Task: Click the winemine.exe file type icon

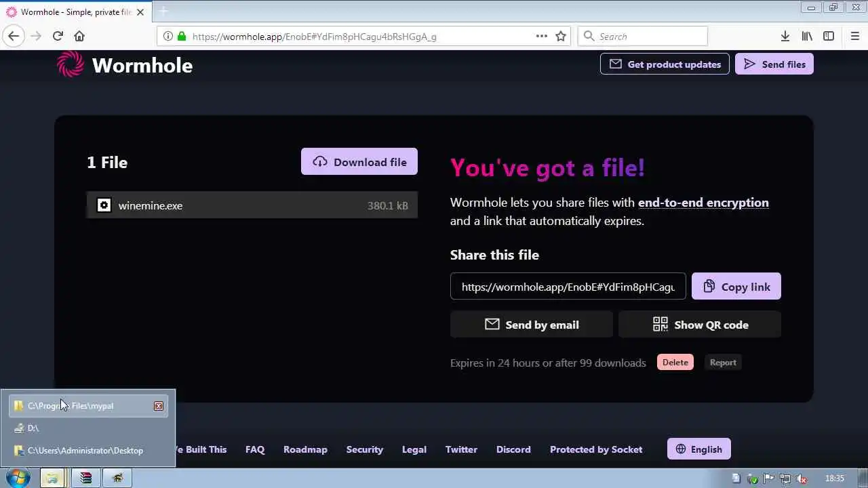Action: point(104,205)
